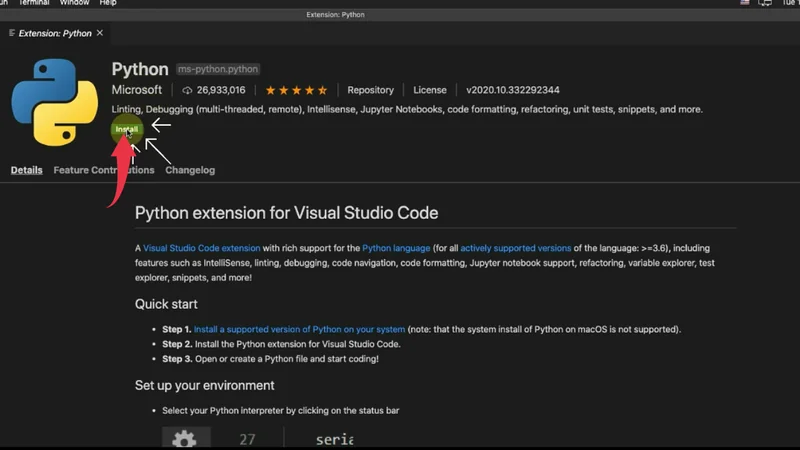Open the Visual Studio Code extension link

coord(202,248)
